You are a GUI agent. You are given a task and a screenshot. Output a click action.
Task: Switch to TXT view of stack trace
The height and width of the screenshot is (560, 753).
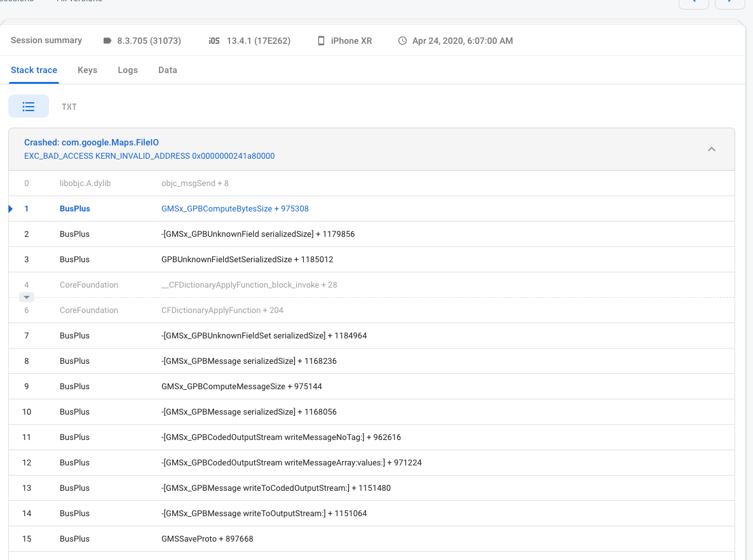pyautogui.click(x=69, y=107)
